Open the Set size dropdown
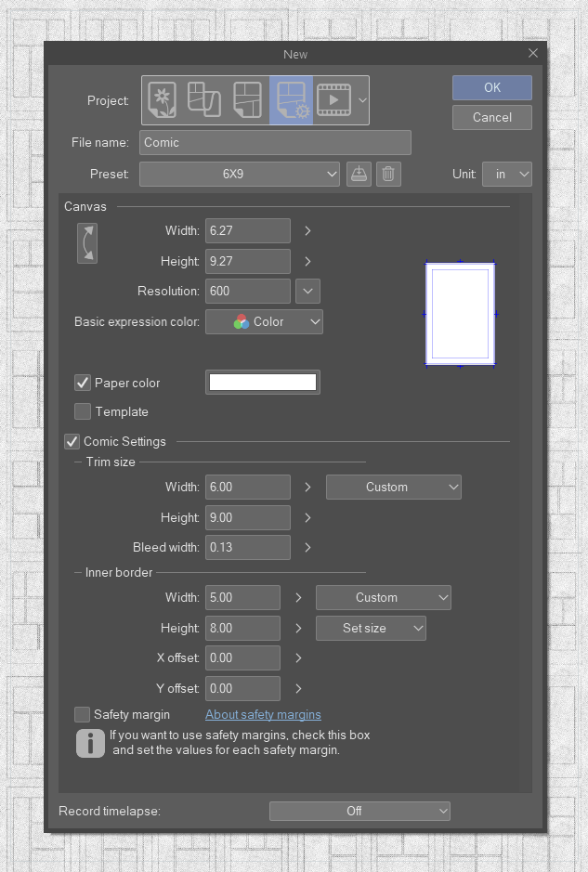The width and height of the screenshot is (588, 872). point(371,629)
